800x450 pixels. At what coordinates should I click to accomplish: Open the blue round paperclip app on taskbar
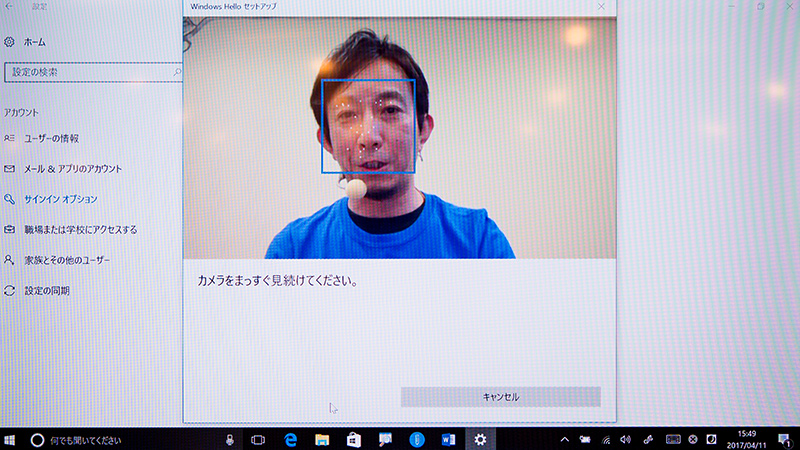click(417, 440)
